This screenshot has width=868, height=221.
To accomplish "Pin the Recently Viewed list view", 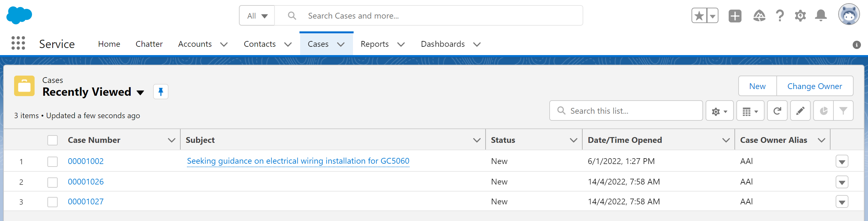I will point(161,92).
